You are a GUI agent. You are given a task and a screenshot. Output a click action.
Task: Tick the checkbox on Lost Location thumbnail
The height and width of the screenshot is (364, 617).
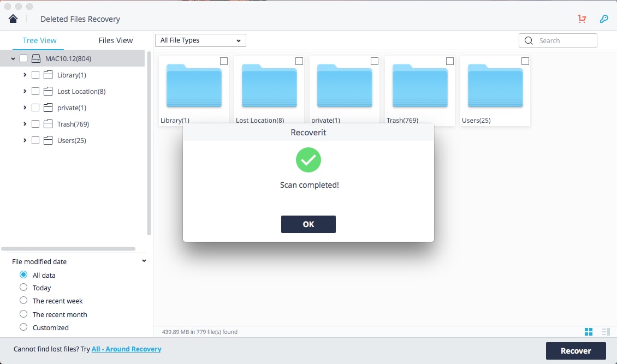[299, 61]
